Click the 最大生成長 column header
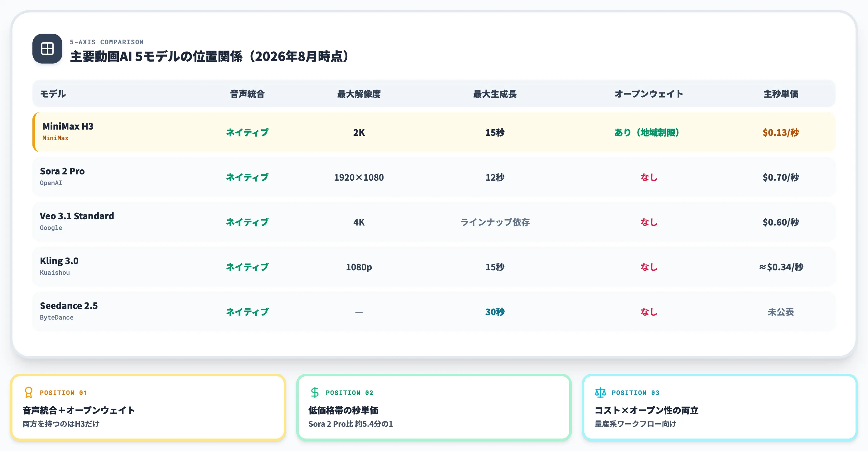Image resolution: width=868 pixels, height=451 pixels. [x=495, y=94]
